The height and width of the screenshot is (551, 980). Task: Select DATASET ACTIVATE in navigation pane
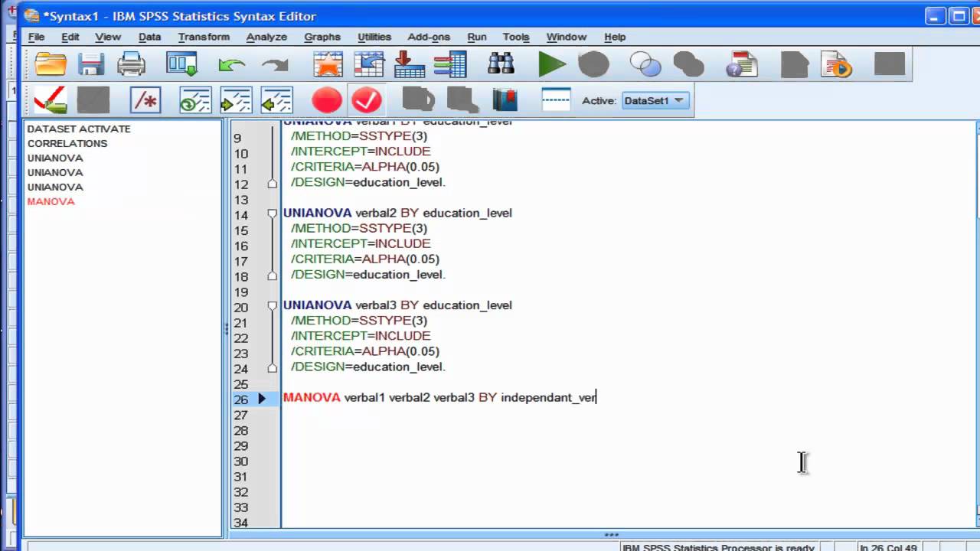(79, 129)
